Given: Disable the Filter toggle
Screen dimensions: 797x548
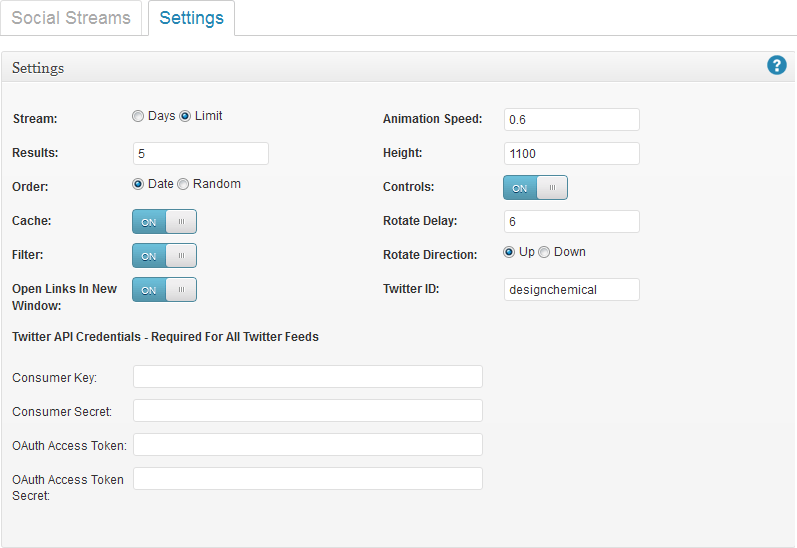Looking at the screenshot, I should pos(164,256).
